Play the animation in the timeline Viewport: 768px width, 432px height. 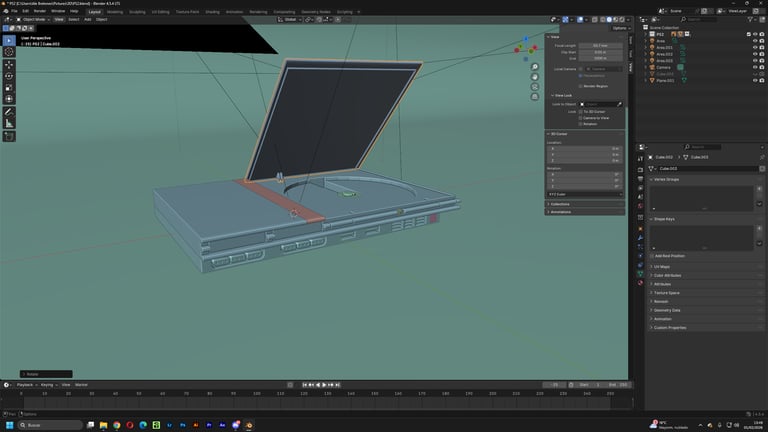coord(324,385)
